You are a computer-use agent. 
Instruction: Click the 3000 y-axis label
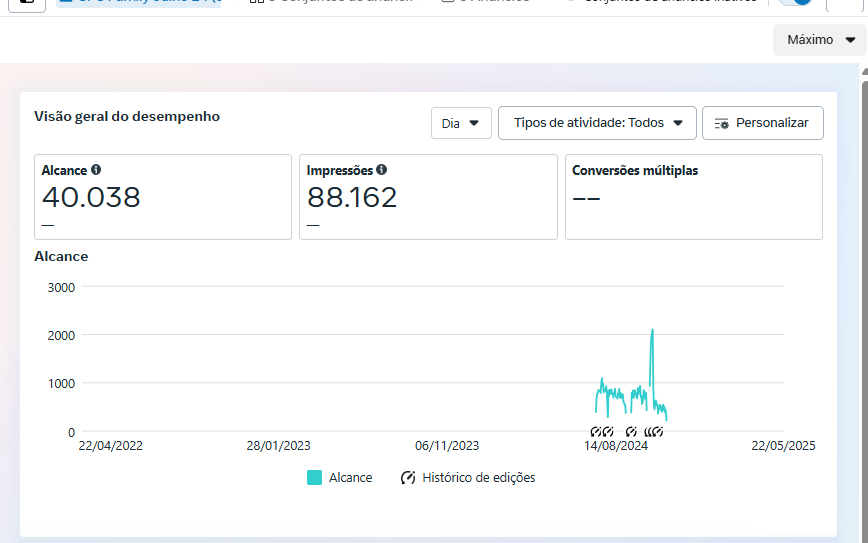pos(61,288)
